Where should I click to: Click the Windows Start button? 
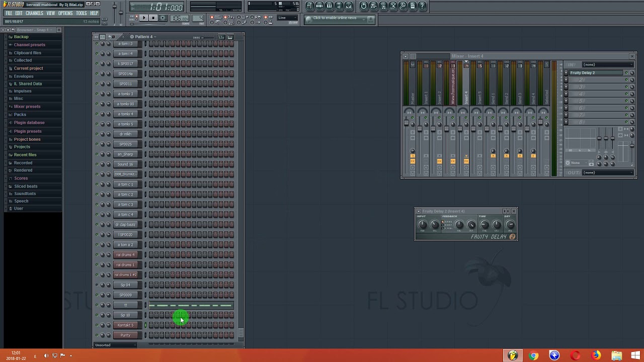tap(635, 355)
